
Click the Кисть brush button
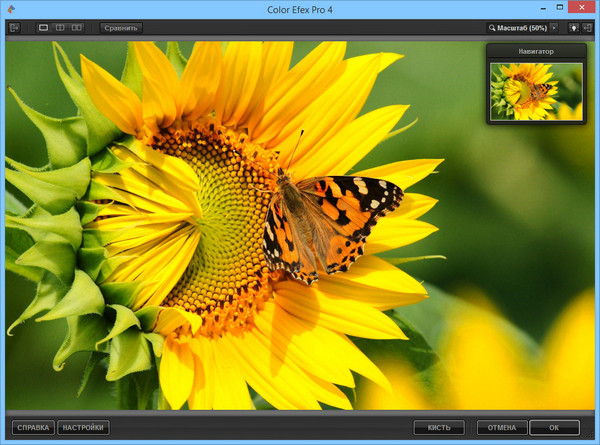(x=439, y=427)
